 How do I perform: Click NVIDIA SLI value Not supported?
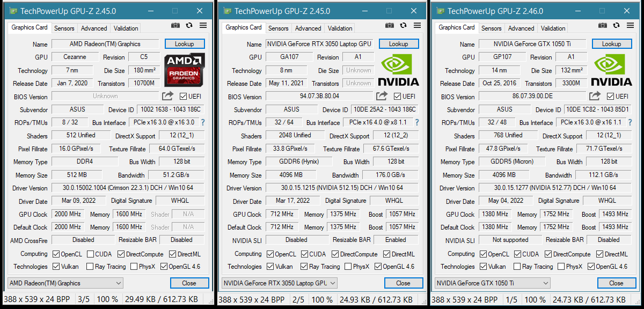[x=510, y=240]
